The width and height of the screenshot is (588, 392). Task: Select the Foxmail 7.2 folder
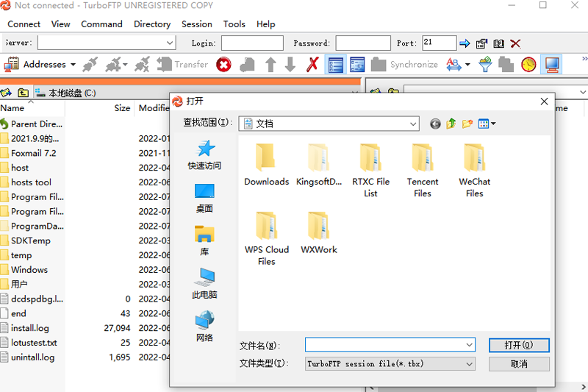click(33, 153)
